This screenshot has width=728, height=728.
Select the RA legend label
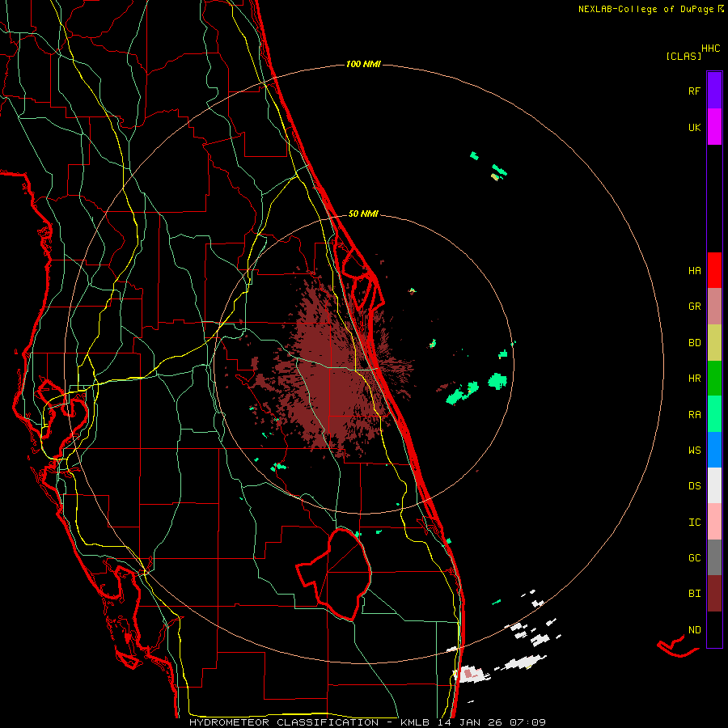(x=694, y=415)
